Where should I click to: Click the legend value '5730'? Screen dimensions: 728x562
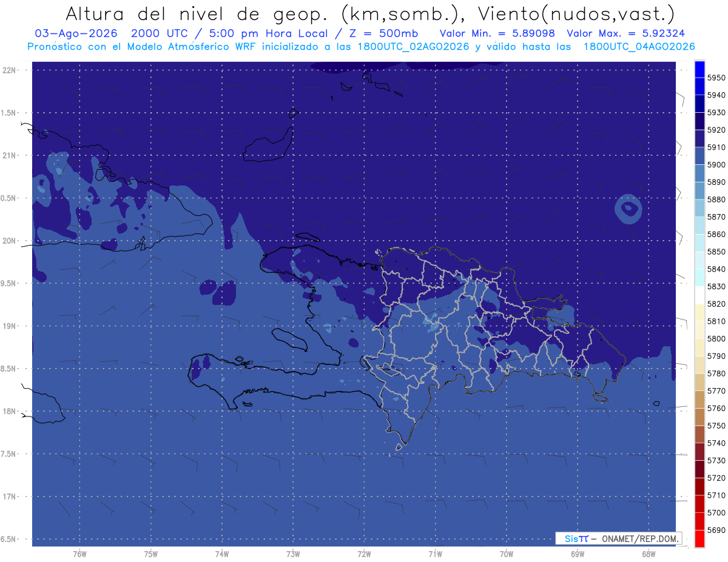(716, 460)
